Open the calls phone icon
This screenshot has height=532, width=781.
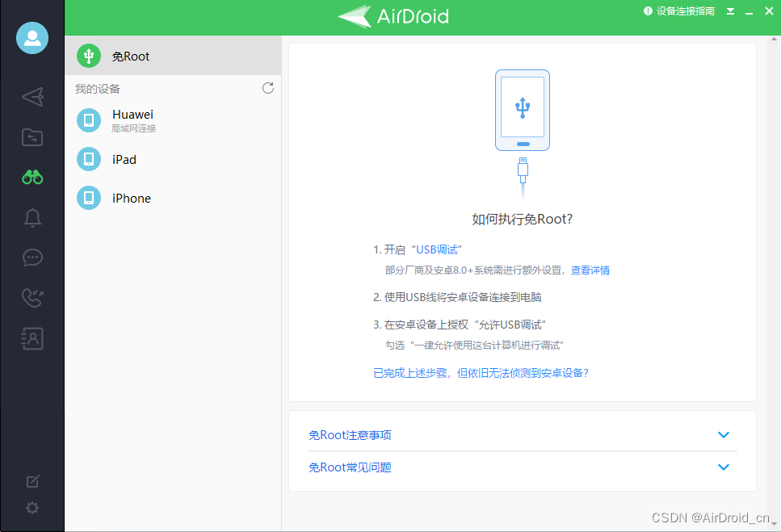32,298
